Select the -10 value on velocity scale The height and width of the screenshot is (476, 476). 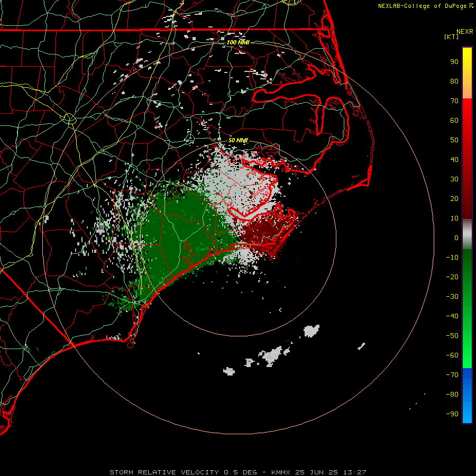[x=452, y=258]
